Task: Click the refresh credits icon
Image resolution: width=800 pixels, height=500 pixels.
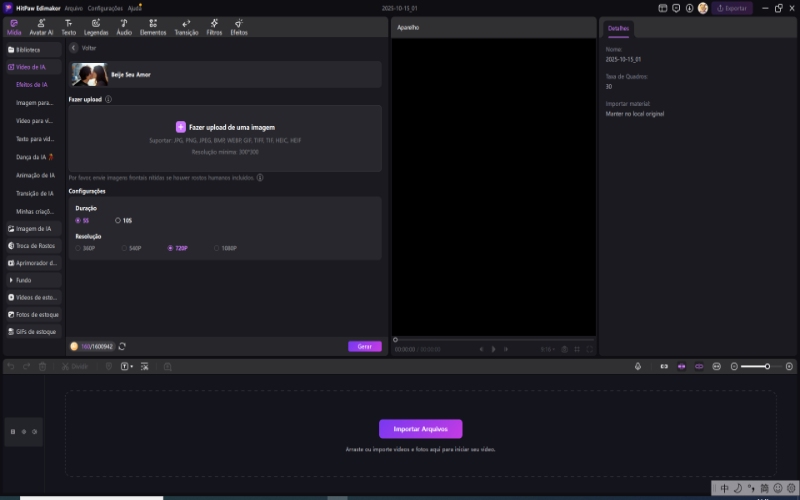Action: pyautogui.click(x=122, y=346)
